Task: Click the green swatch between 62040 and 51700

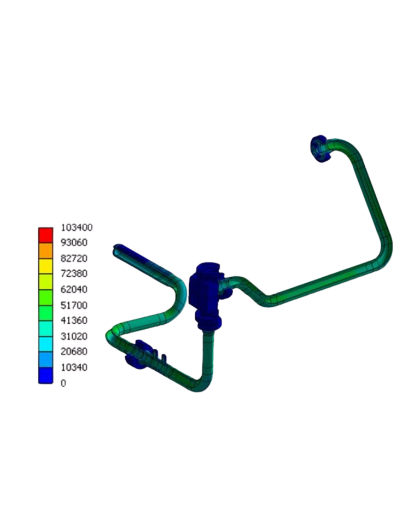Action: click(45, 297)
